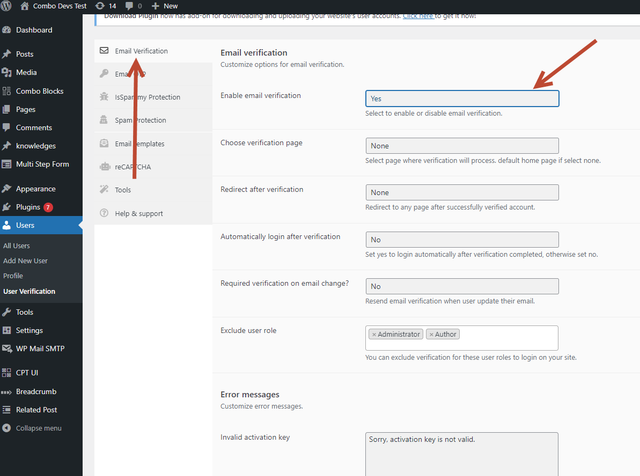Click the Appearance brush icon

[7, 189]
